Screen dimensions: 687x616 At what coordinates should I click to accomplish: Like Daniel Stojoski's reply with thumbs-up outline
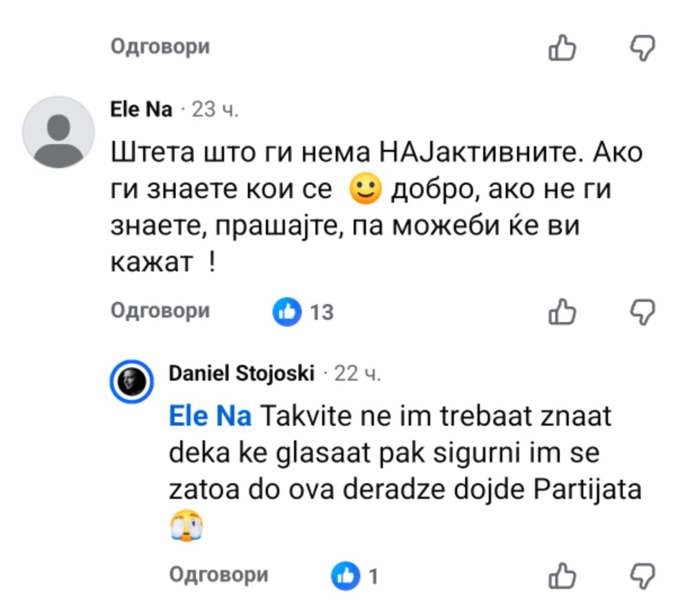562,575
